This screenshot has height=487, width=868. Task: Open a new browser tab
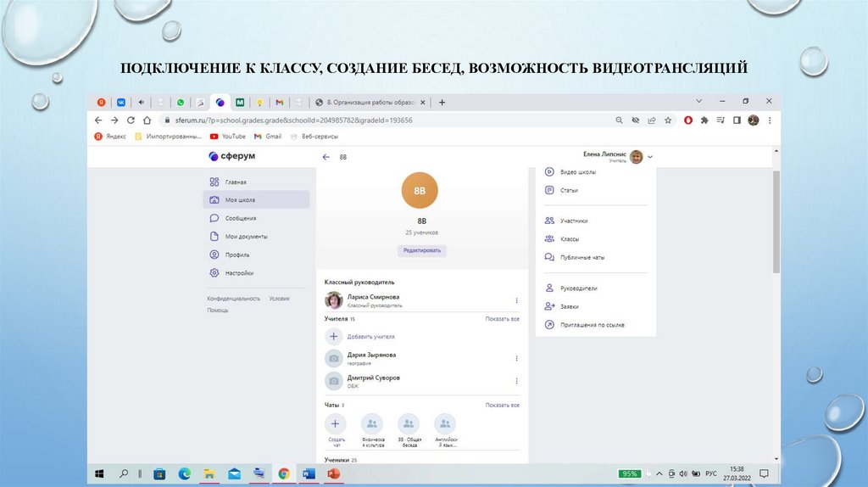(x=442, y=103)
